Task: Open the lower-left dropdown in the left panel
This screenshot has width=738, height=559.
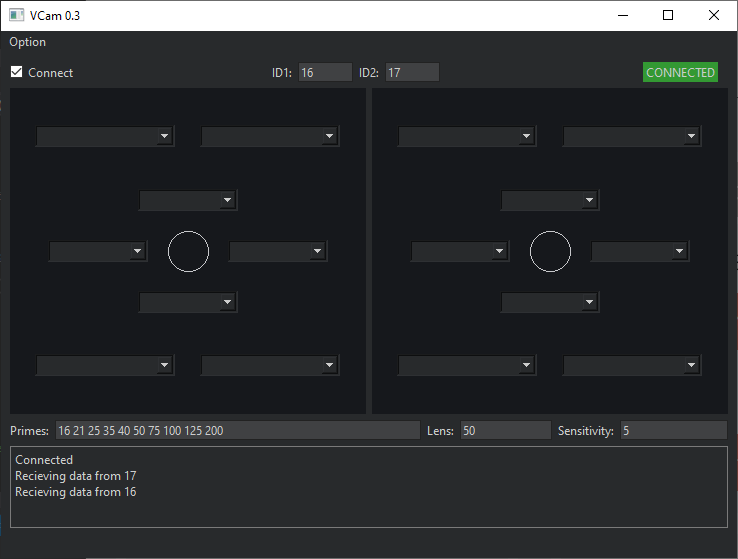Action: click(105, 365)
